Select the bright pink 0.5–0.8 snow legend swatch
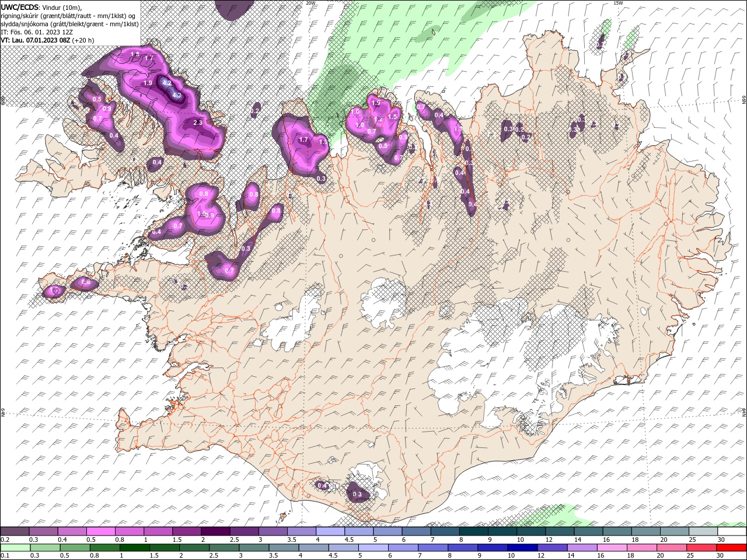The image size is (747, 560). point(100,531)
